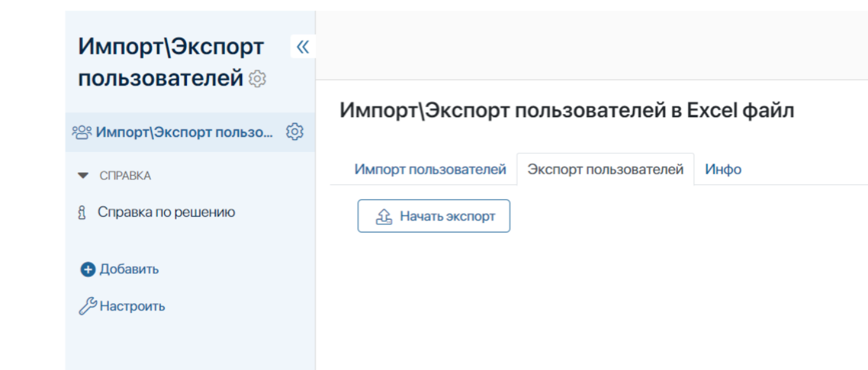The height and width of the screenshot is (370, 868).
Task: Switch to Импорт пользователей tab
Action: tap(430, 170)
